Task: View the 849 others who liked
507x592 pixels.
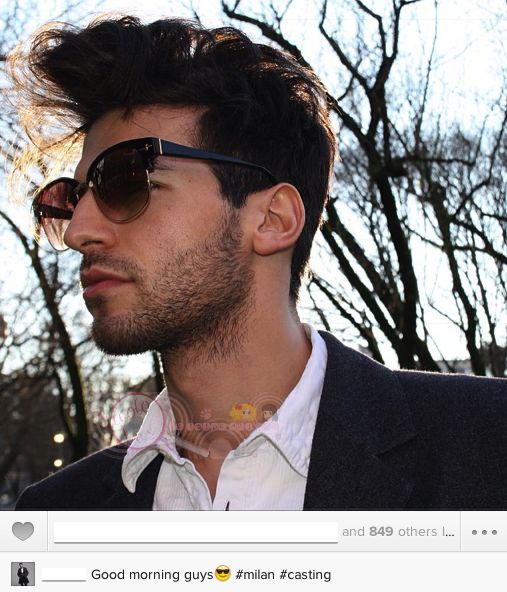Action: click(x=398, y=532)
